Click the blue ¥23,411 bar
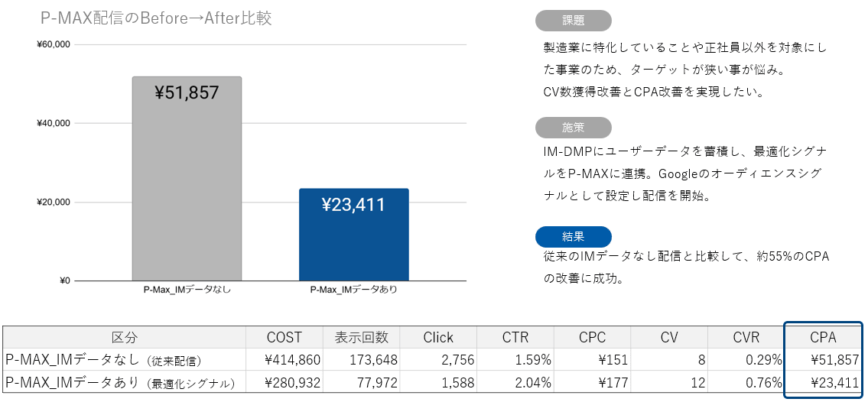The width and height of the screenshot is (868, 402). pyautogui.click(x=353, y=235)
